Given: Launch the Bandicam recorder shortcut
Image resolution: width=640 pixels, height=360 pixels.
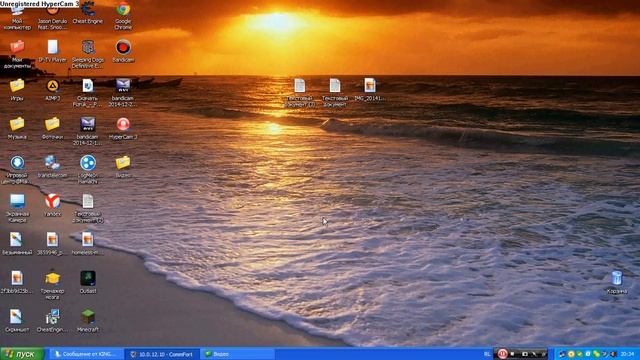Looking at the screenshot, I should 123,51.
